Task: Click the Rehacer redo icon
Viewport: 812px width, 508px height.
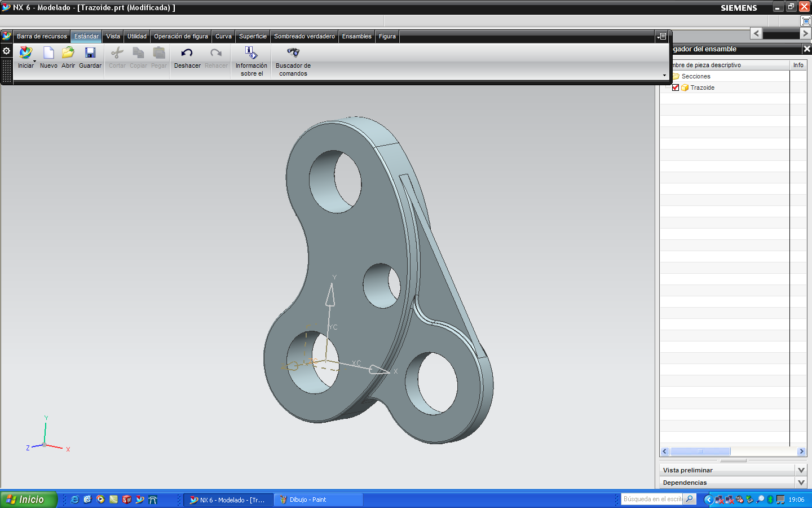Action: click(216, 53)
